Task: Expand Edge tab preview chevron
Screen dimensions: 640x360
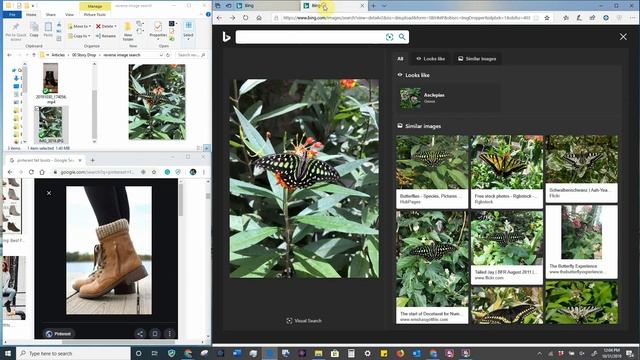Action: click(384, 6)
